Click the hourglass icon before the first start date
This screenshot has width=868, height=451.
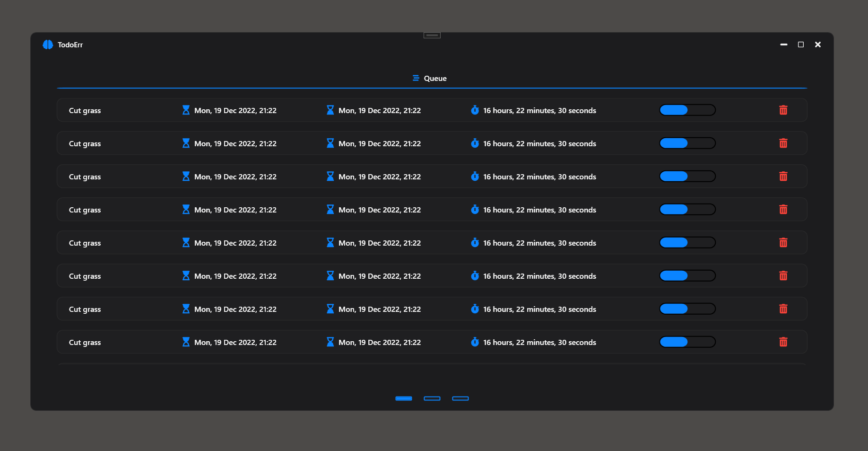click(186, 110)
